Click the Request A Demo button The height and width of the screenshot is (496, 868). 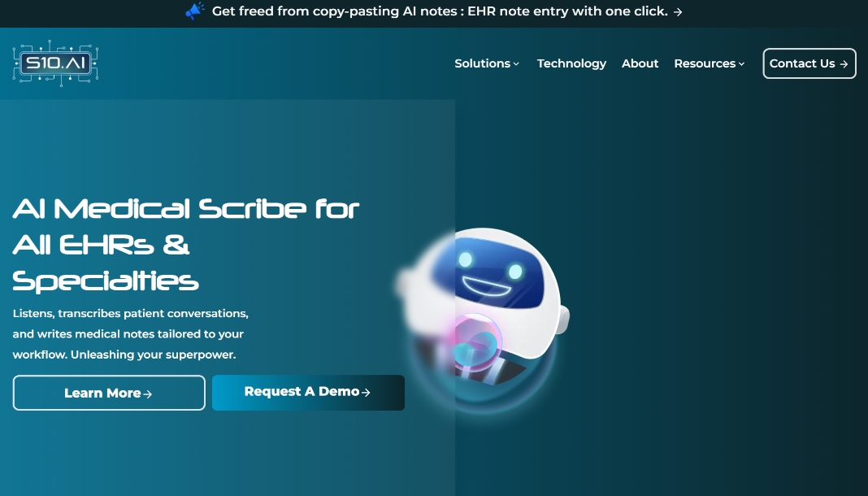point(308,393)
